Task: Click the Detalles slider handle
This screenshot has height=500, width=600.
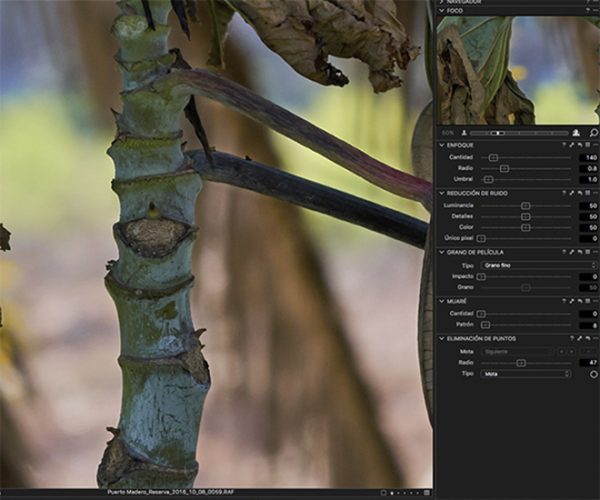Action: point(526,217)
